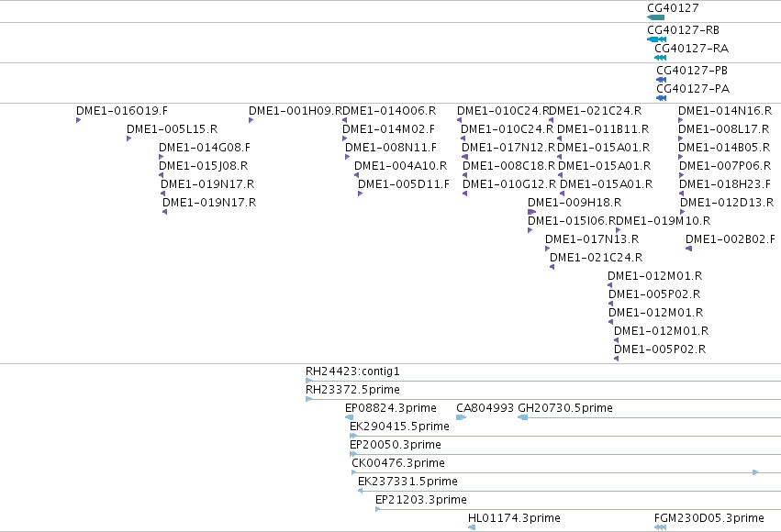Select the CG40127-RB transcript glyph
Screen dimensions: 781x532
pyautogui.click(x=656, y=39)
